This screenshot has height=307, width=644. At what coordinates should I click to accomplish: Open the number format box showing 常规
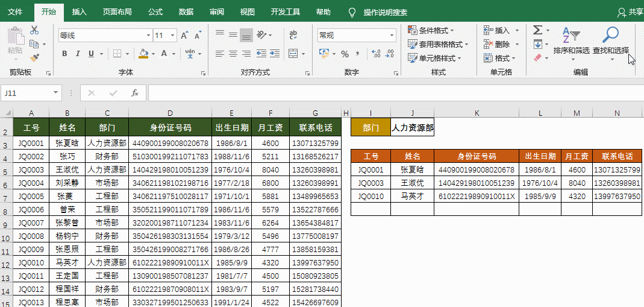357,36
